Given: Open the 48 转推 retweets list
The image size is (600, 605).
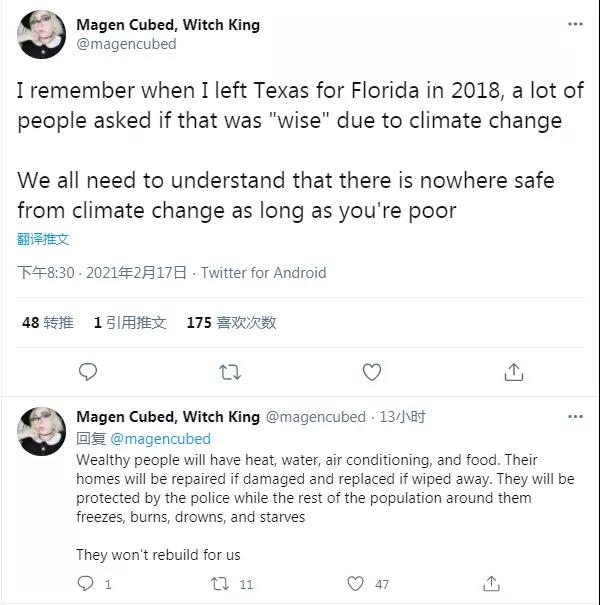Looking at the screenshot, I should pyautogui.click(x=47, y=322).
